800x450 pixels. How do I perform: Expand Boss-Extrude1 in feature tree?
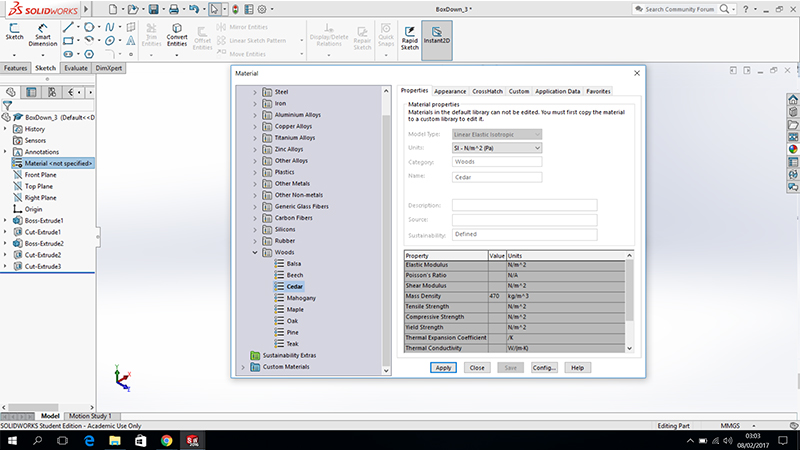tap(5, 220)
